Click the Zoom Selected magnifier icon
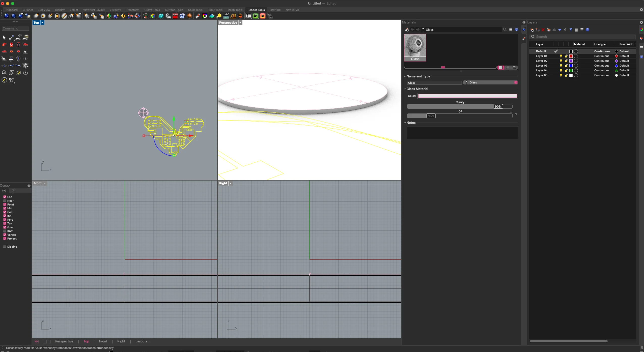 (18, 73)
